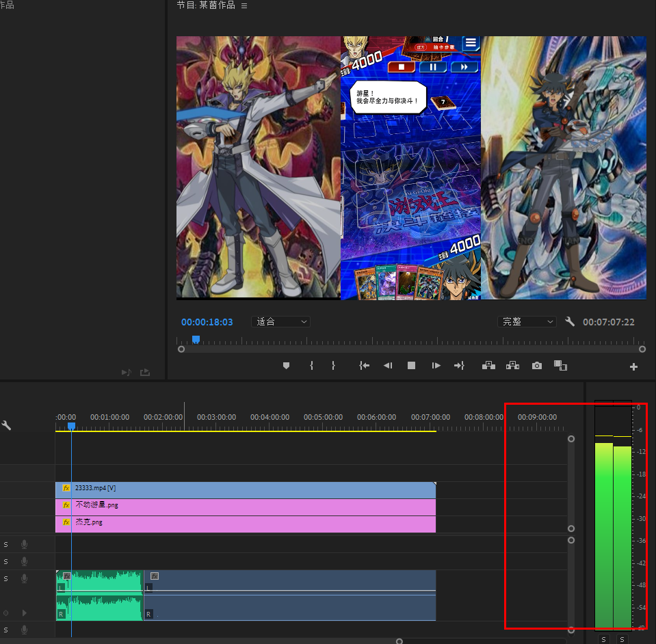Image resolution: width=656 pixels, height=644 pixels.
Task: Click the 00:05:00:00 mark on the timeline ruler
Action: point(323,417)
